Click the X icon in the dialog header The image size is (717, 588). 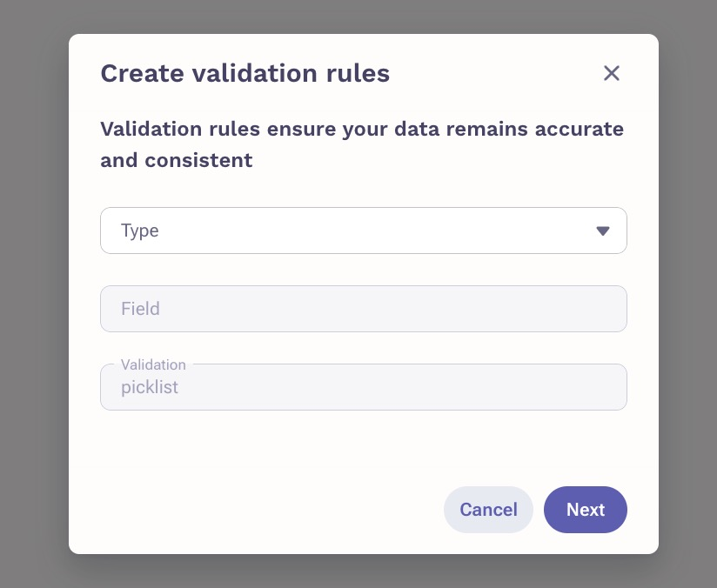pos(612,73)
